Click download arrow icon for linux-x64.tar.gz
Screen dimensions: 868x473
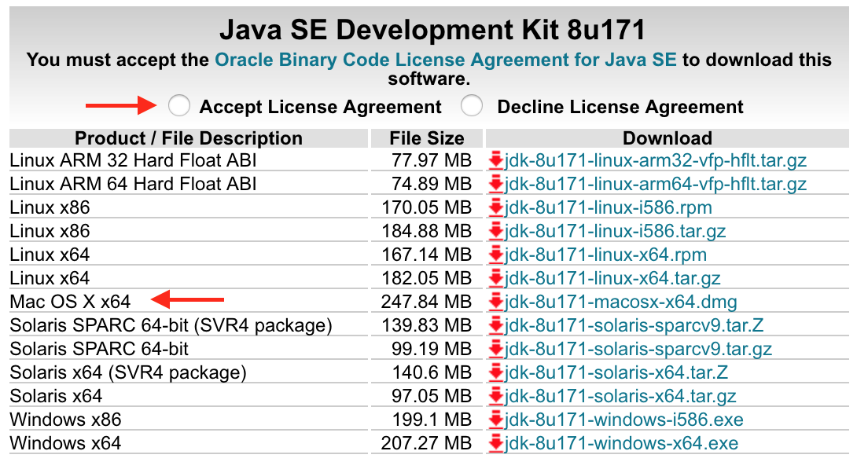[496, 278]
